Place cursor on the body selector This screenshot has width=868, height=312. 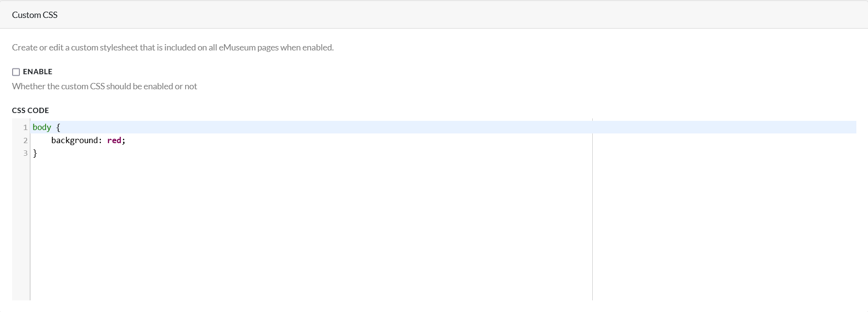(42, 127)
